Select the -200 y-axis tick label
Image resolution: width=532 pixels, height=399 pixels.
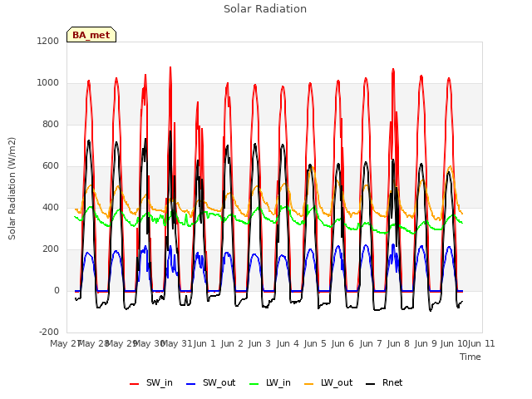point(49,332)
